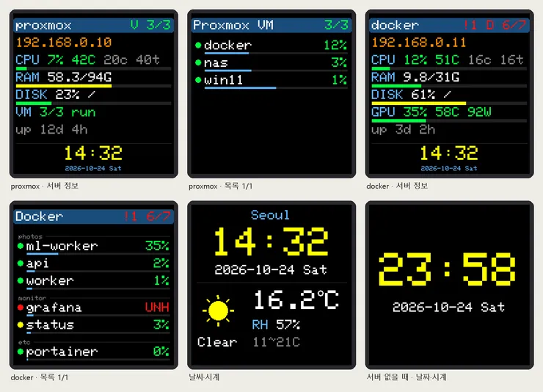543x392 pixels.
Task: Click the GPU 35% green usage bar
Action: [x=398, y=120]
